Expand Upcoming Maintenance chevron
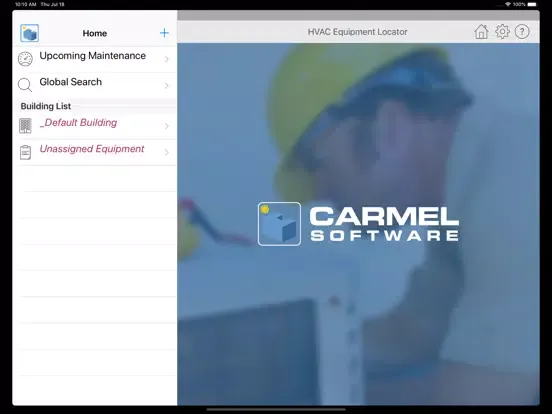Viewport: 552px width, 414px height. [167, 59]
